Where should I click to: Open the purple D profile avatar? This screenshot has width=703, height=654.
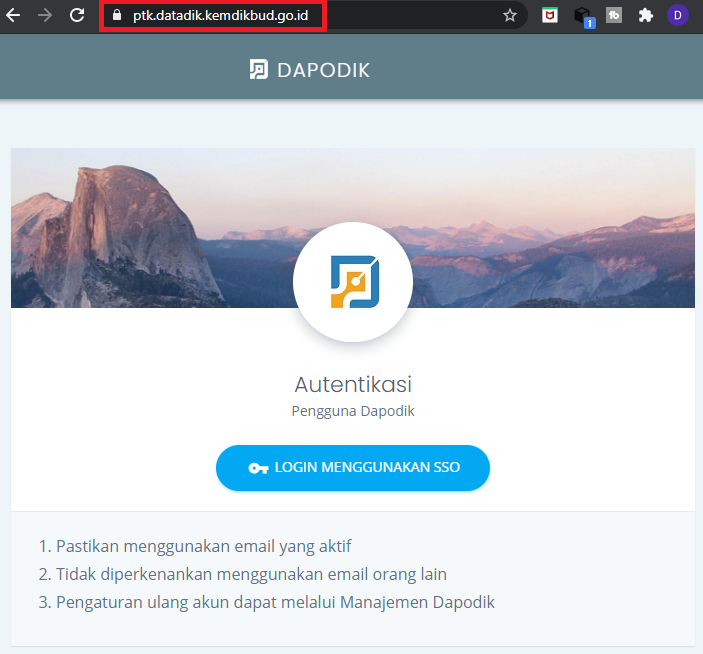point(678,15)
